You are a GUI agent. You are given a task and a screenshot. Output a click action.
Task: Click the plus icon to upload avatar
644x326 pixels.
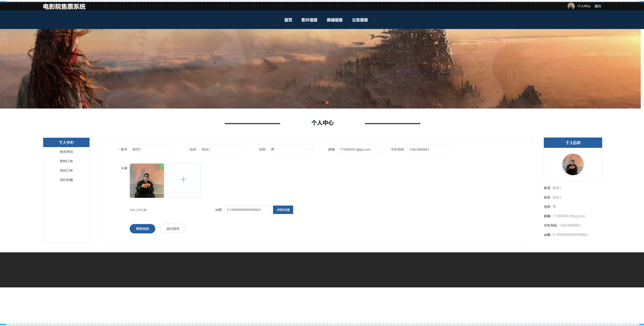pos(183,180)
